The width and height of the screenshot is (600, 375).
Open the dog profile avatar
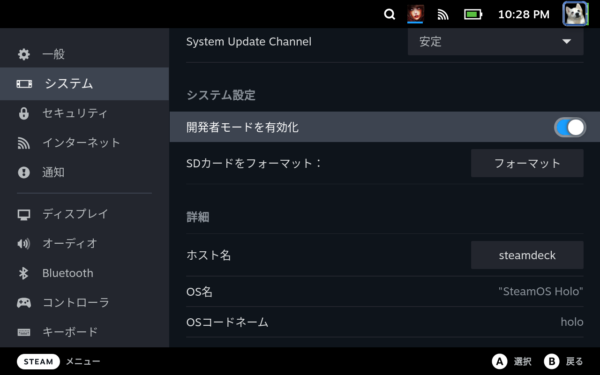pyautogui.click(x=575, y=14)
